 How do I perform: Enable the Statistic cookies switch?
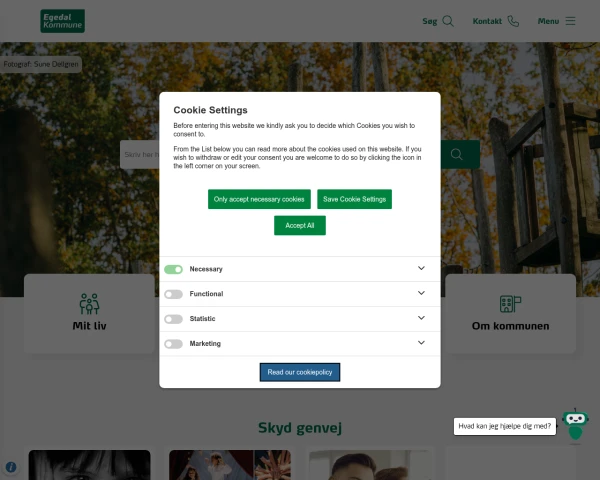[x=173, y=319]
